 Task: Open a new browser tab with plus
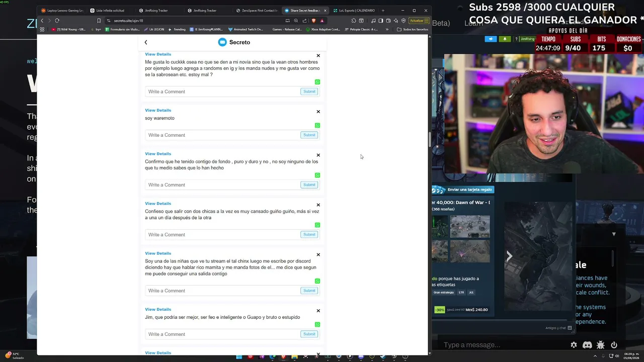383,10
